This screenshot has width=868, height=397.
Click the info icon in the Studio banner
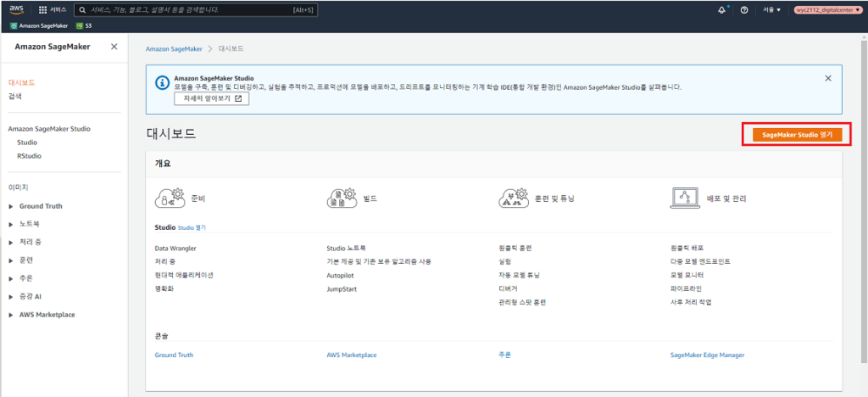pyautogui.click(x=161, y=83)
